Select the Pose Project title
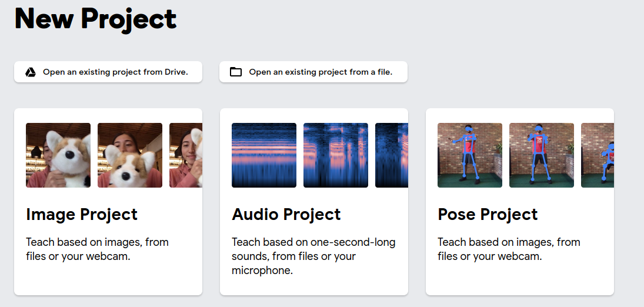The image size is (644, 307). 488,214
